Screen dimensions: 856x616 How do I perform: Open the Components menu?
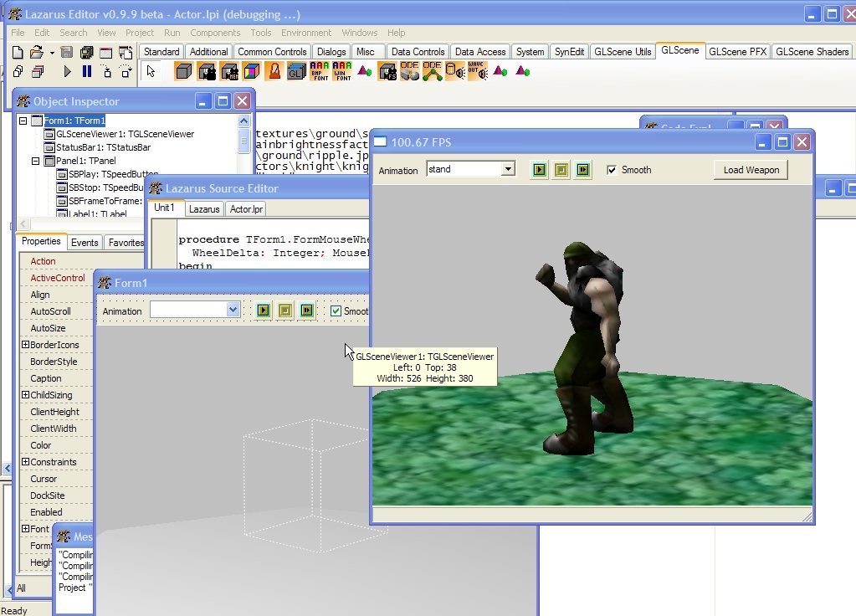215,33
